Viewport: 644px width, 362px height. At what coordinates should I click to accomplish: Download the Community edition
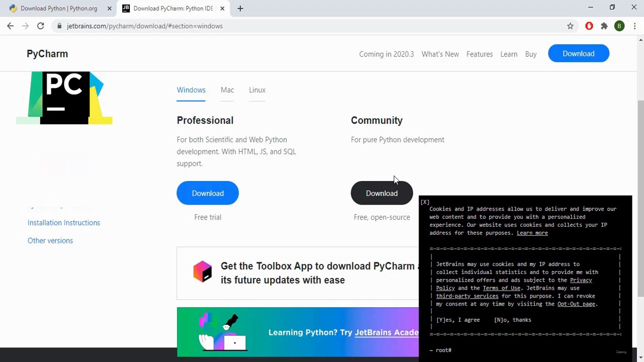point(382,193)
